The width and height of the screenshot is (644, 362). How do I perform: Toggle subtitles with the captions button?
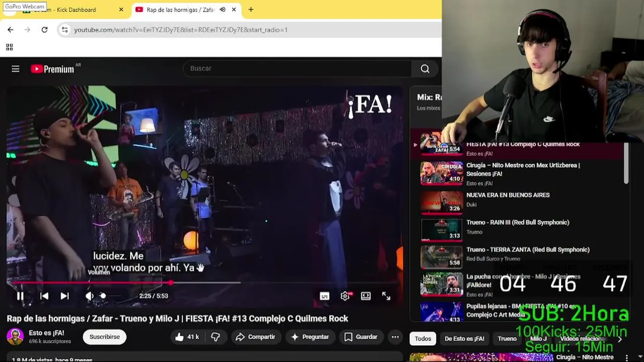pyautogui.click(x=325, y=296)
